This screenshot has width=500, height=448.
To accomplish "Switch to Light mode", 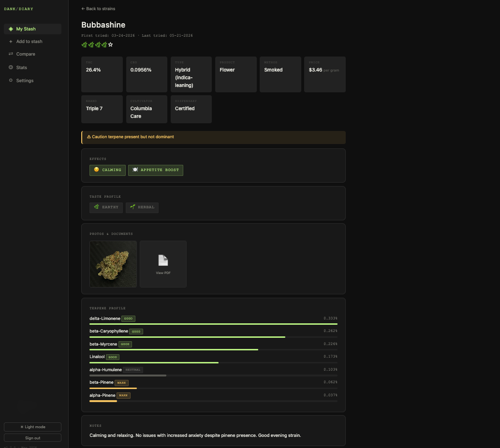I will (x=32, y=427).
